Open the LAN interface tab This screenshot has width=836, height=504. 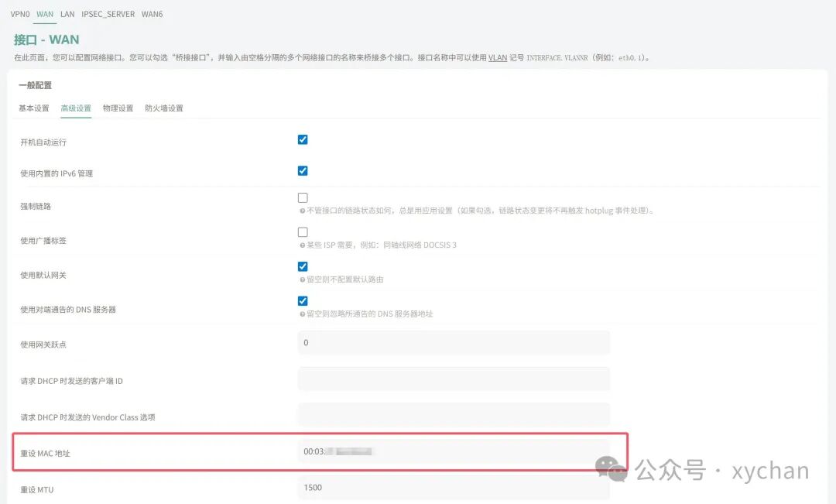tap(67, 15)
